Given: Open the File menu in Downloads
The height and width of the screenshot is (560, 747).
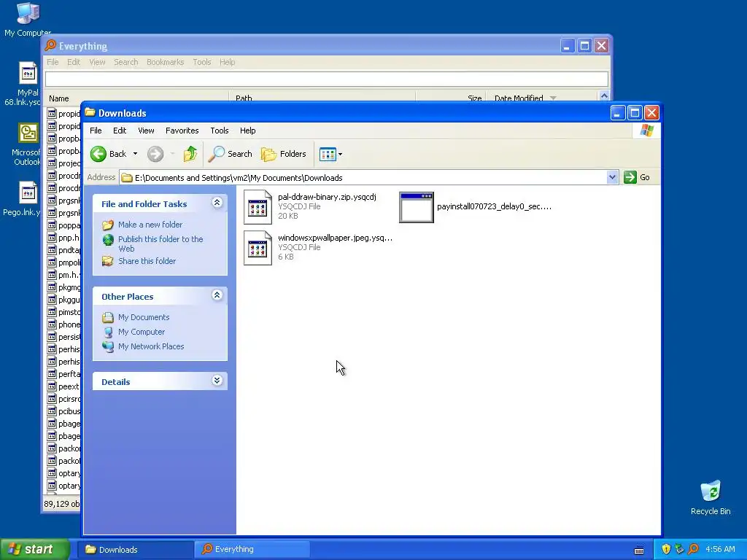Looking at the screenshot, I should [96, 131].
